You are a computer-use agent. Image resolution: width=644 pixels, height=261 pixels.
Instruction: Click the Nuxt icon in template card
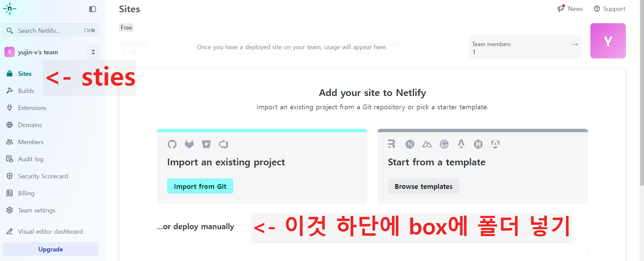[x=427, y=145]
